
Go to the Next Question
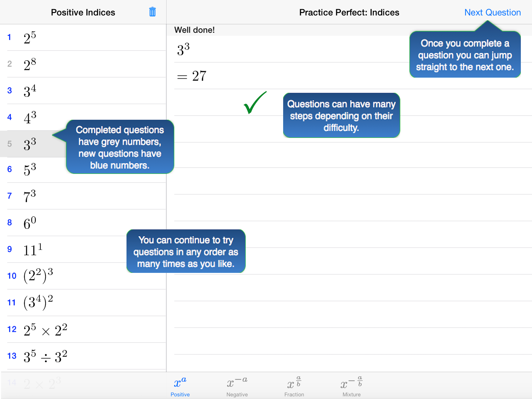pos(492,12)
